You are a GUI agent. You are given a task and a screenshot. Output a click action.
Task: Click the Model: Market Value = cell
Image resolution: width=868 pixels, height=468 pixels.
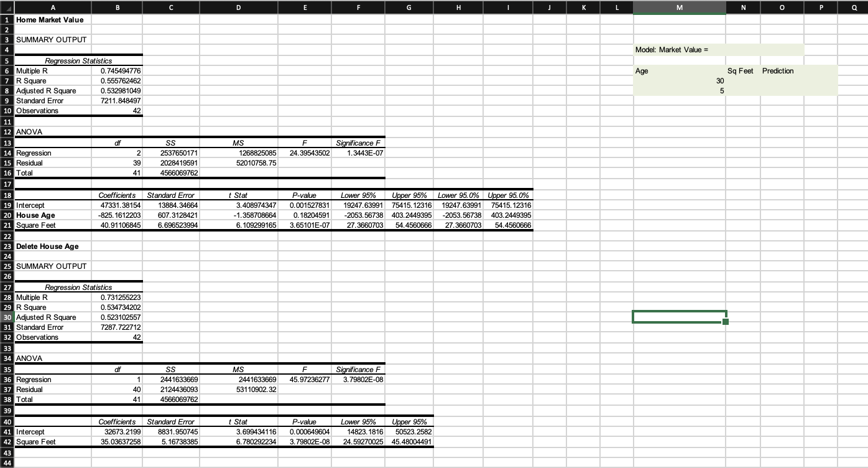point(679,49)
